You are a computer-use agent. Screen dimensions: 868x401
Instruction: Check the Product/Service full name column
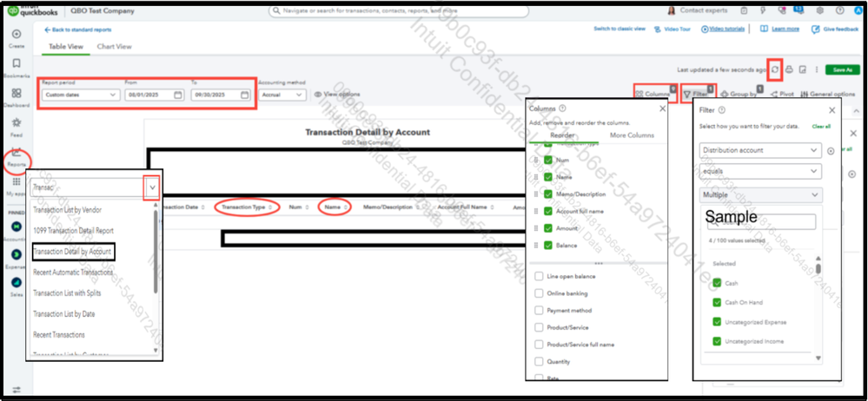click(x=539, y=345)
